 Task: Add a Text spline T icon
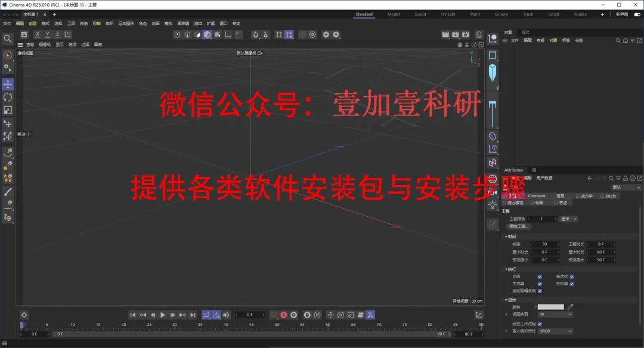pos(493,115)
